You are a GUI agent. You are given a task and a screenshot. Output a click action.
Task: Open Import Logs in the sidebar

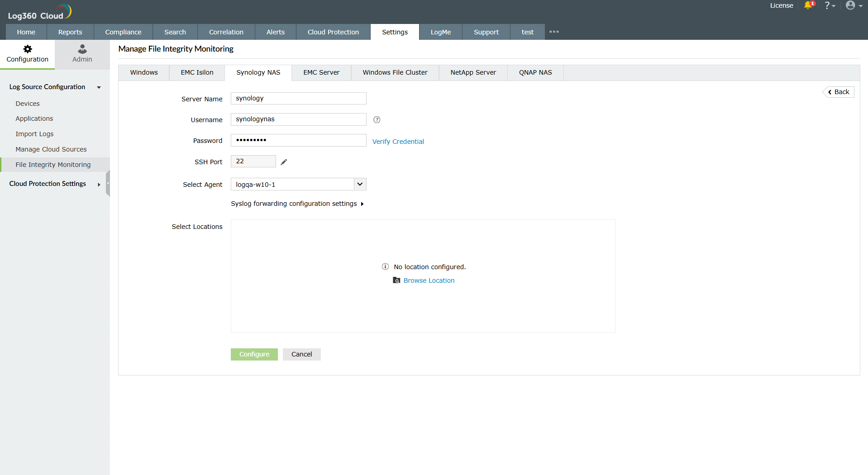click(x=34, y=134)
